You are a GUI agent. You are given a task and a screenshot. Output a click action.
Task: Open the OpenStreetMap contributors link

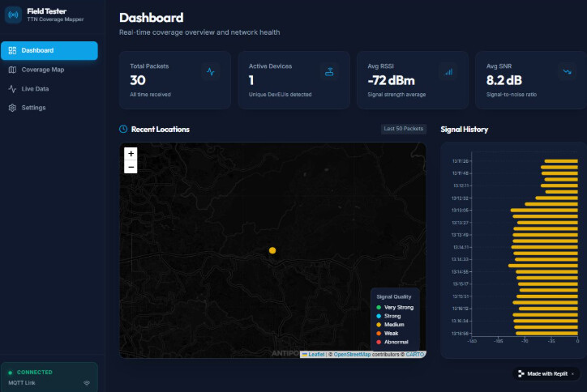click(x=352, y=354)
